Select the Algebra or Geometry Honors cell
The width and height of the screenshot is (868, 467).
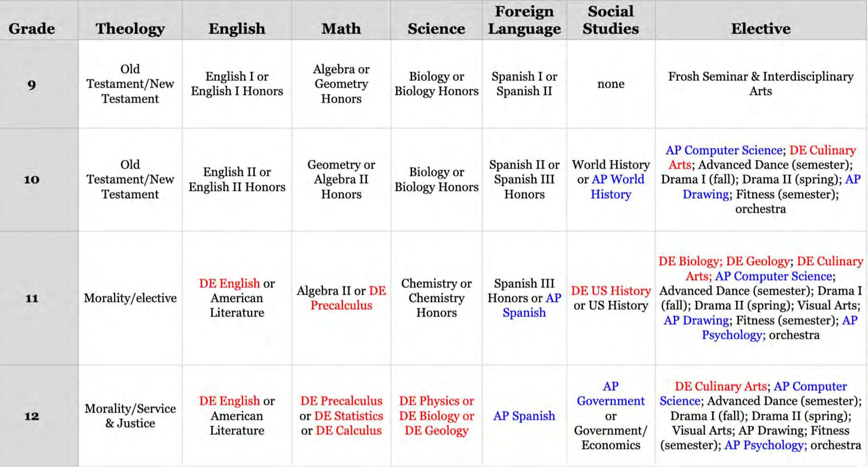pyautogui.click(x=341, y=84)
